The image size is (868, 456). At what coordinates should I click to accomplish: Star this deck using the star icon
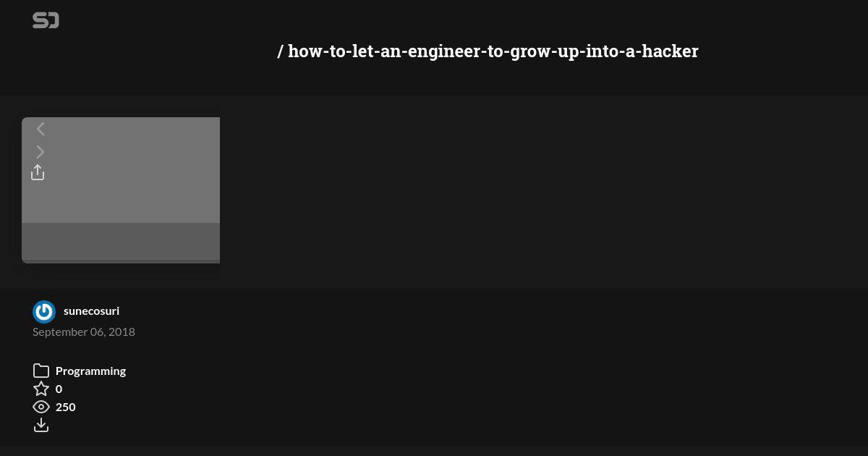41,389
